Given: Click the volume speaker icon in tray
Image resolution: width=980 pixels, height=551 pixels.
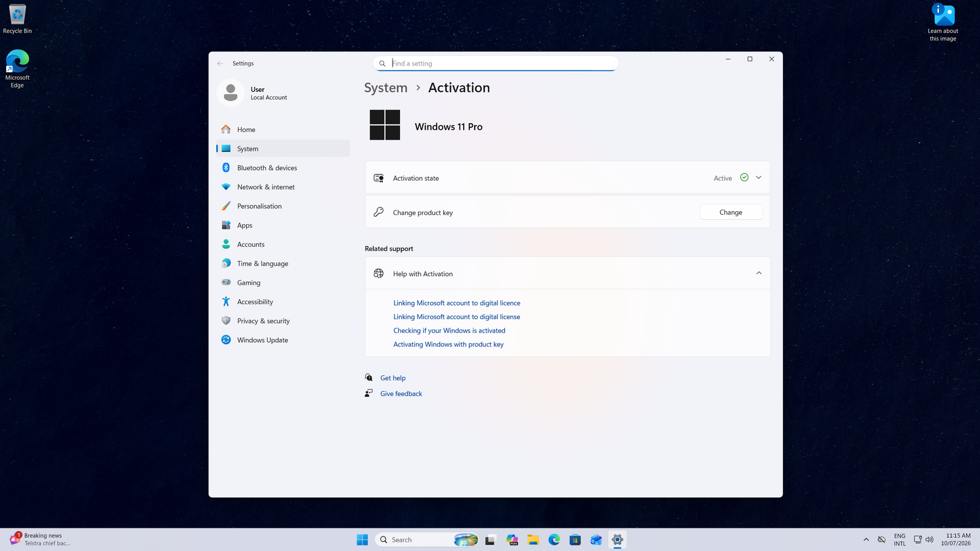Looking at the screenshot, I should (x=929, y=539).
